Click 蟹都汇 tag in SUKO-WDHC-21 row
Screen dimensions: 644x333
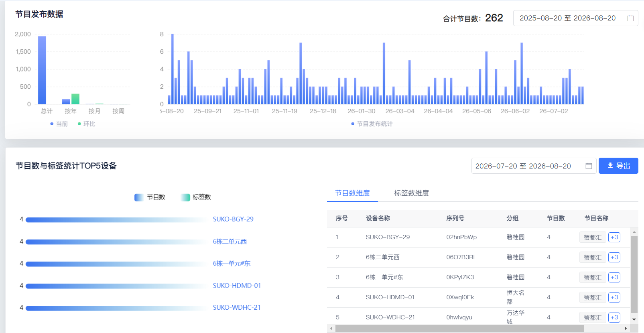tap(593, 317)
